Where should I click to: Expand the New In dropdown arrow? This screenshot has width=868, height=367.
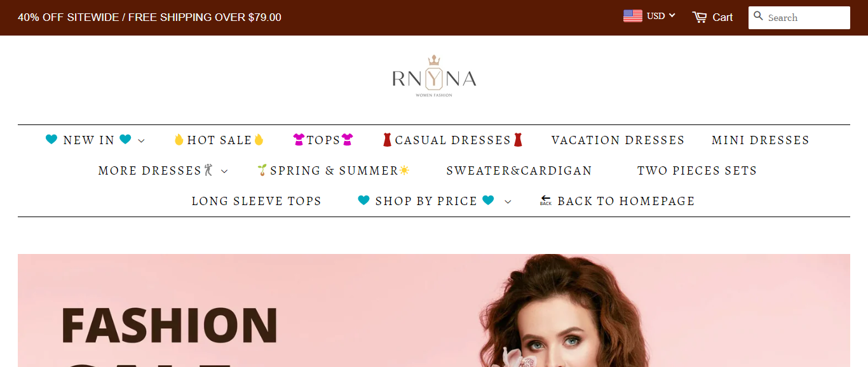point(141,141)
